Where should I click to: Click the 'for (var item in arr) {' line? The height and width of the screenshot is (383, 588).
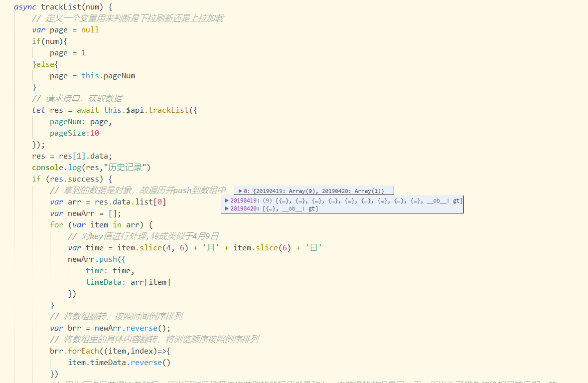click(101, 225)
